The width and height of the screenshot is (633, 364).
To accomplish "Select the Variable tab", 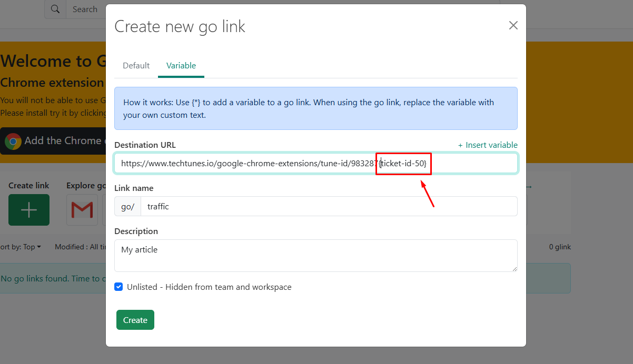I will 181,66.
